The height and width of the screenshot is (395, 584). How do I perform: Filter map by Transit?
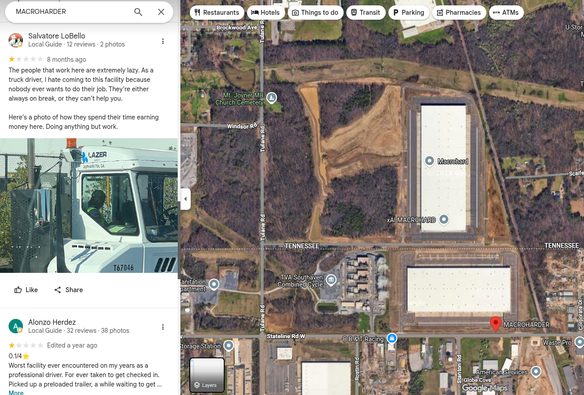coord(365,13)
